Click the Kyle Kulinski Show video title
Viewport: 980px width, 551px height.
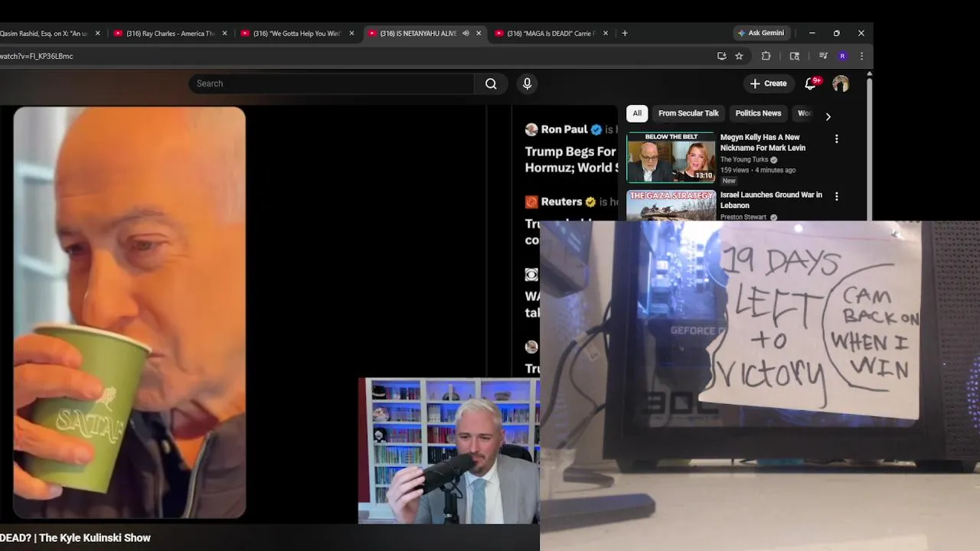[x=75, y=538]
